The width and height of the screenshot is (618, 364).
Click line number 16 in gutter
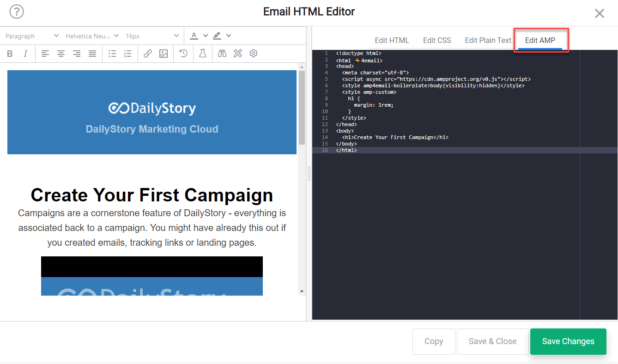[325, 150]
